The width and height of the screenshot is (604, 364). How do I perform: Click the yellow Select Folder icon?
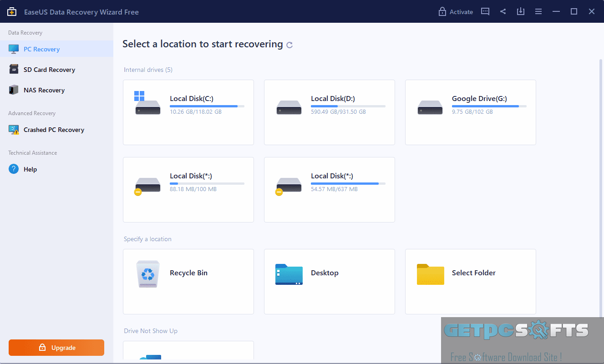[431, 274]
